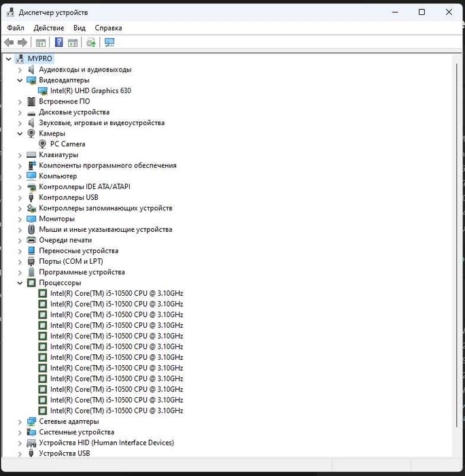This screenshot has height=476, width=465.
Task: Open the Справка menu
Action: click(x=108, y=28)
